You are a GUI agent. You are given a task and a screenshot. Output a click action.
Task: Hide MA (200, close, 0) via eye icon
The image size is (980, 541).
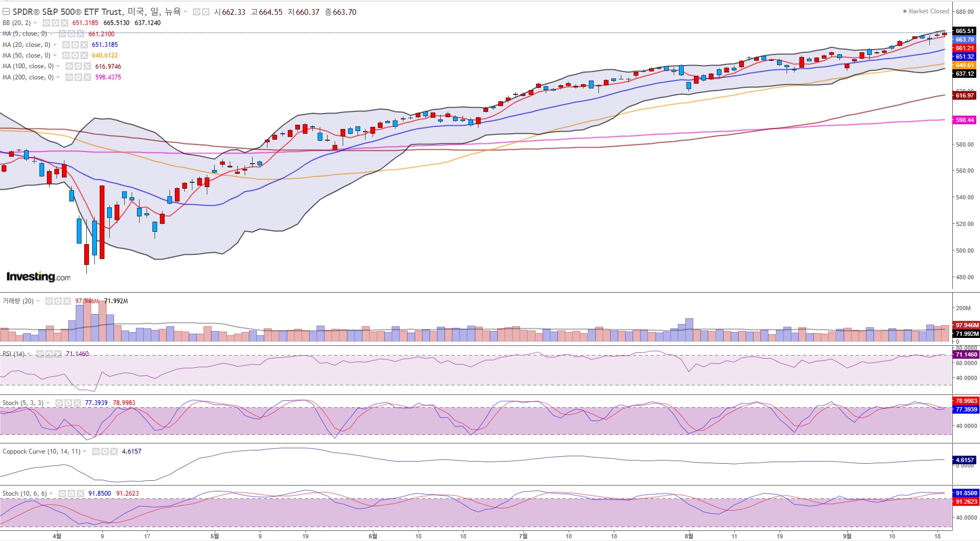point(69,77)
